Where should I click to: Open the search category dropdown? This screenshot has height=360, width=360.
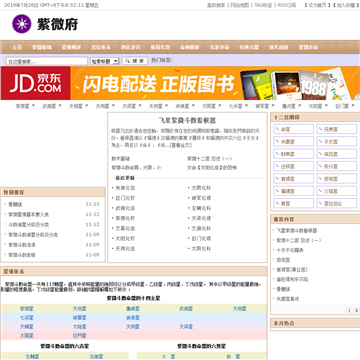point(105,61)
